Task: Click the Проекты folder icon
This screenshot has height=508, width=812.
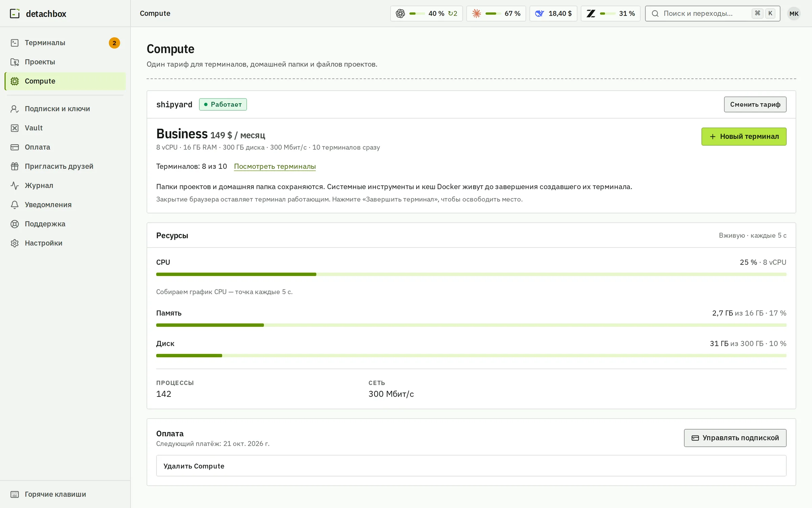Action: (x=15, y=62)
